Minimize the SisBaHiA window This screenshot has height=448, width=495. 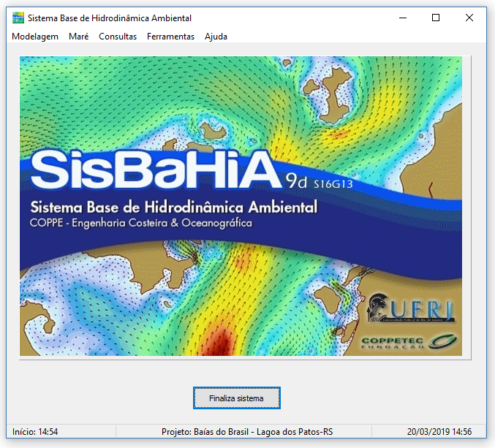click(403, 18)
